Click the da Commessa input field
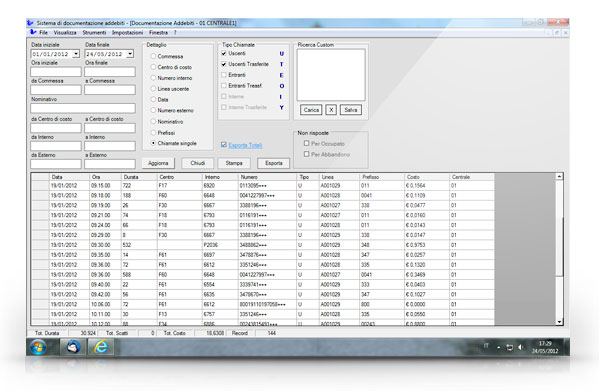This screenshot has height=391, width=600. (x=56, y=90)
